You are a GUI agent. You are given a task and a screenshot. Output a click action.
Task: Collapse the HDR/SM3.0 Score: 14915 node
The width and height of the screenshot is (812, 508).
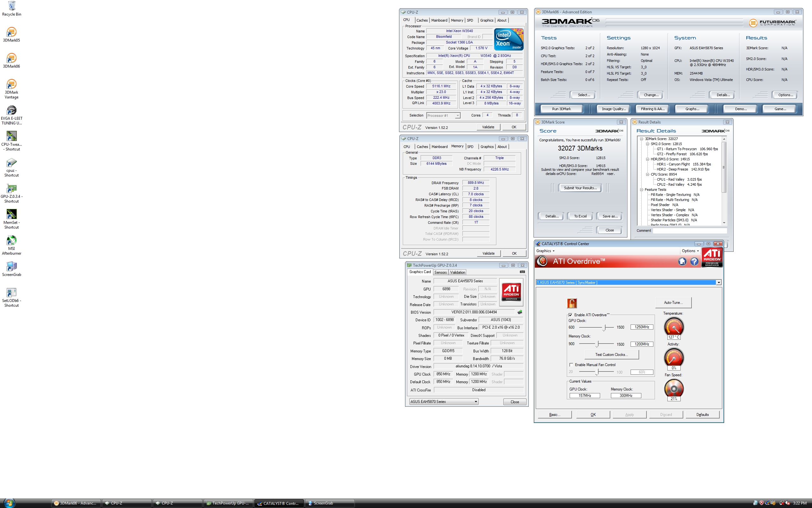(648, 159)
